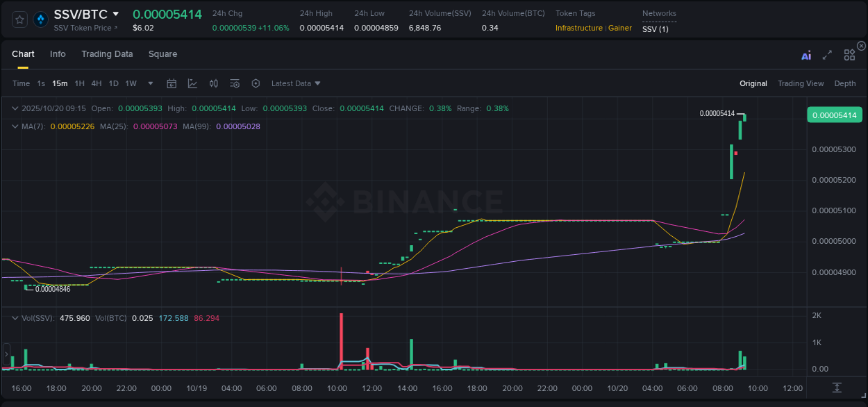The width and height of the screenshot is (868, 407).
Task: Click the favorite star icon beside SSV/BTC
Action: pyautogui.click(x=19, y=19)
